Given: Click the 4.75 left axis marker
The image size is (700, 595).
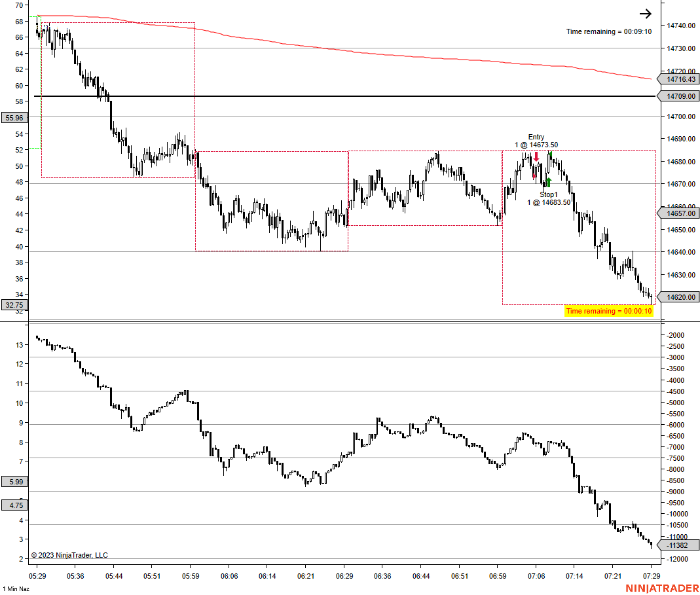Looking at the screenshot, I should [x=14, y=505].
